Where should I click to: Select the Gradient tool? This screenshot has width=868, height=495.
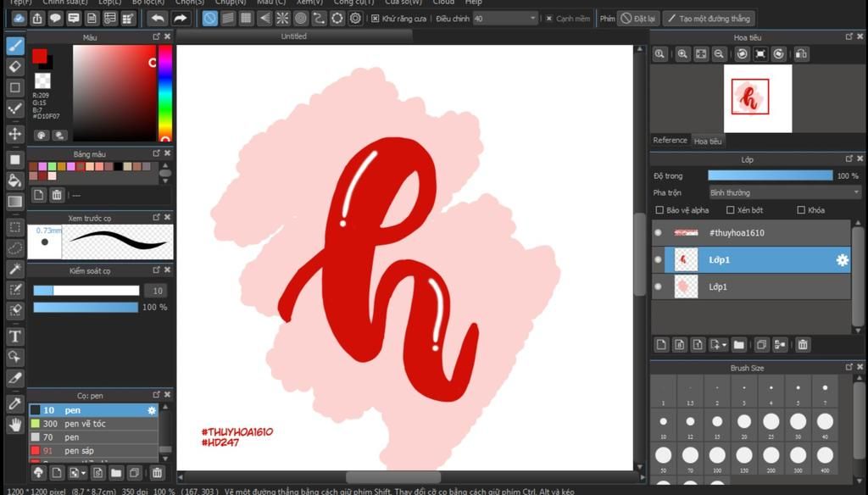click(x=15, y=202)
